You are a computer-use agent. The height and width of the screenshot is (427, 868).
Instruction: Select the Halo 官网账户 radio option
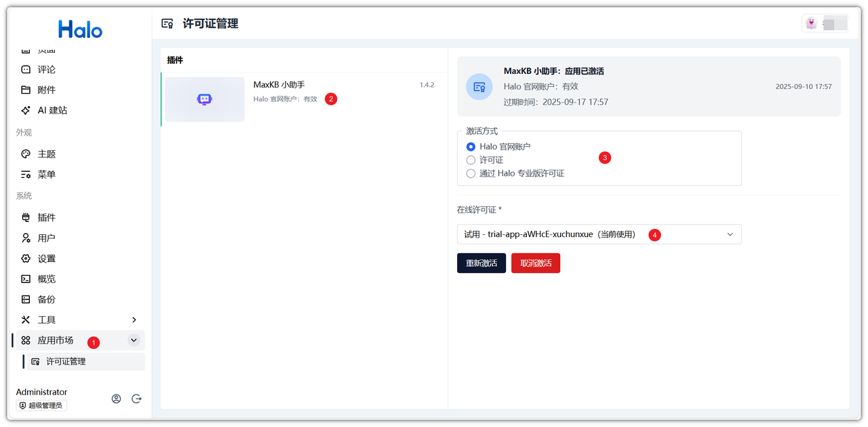point(471,147)
